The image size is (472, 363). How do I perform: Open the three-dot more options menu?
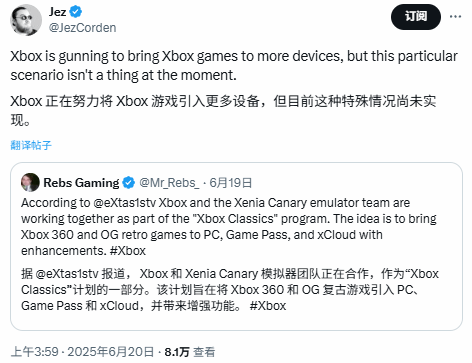coord(455,16)
